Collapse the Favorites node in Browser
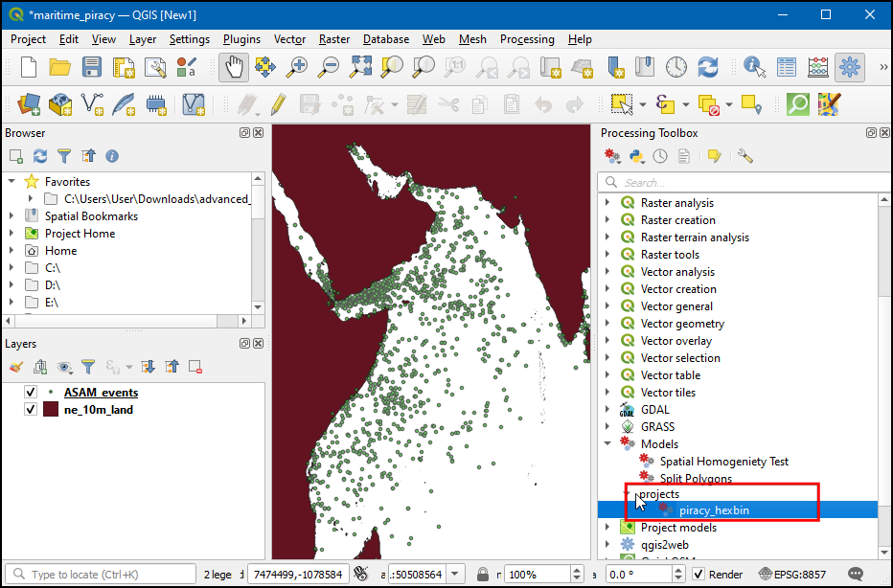Viewport: 893px width, 588px height. pos(11,182)
